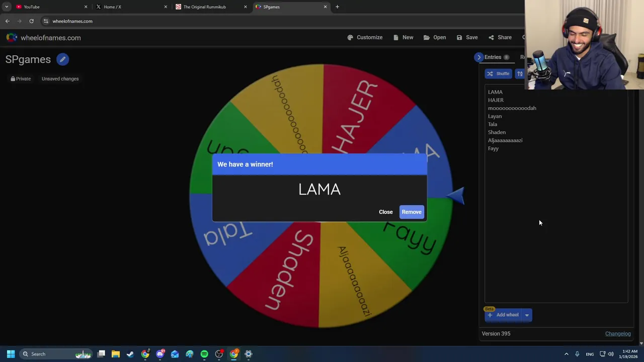The image size is (644, 362).
Task: Click the microphone tray icon
Action: pyautogui.click(x=577, y=354)
